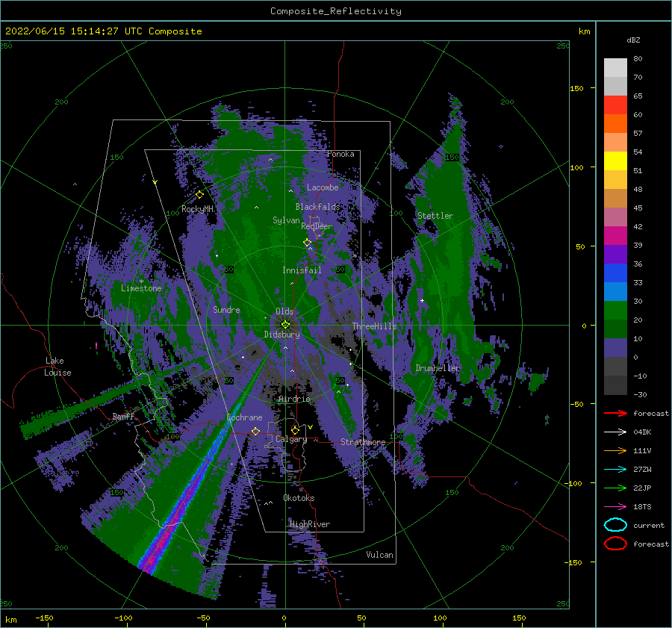Click the Lake Louise label

[57, 367]
